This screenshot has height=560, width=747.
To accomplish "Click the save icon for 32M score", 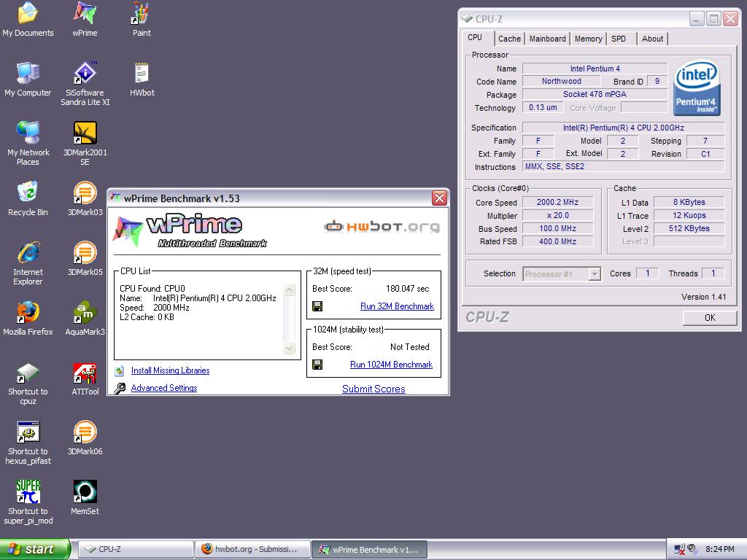I will point(317,306).
